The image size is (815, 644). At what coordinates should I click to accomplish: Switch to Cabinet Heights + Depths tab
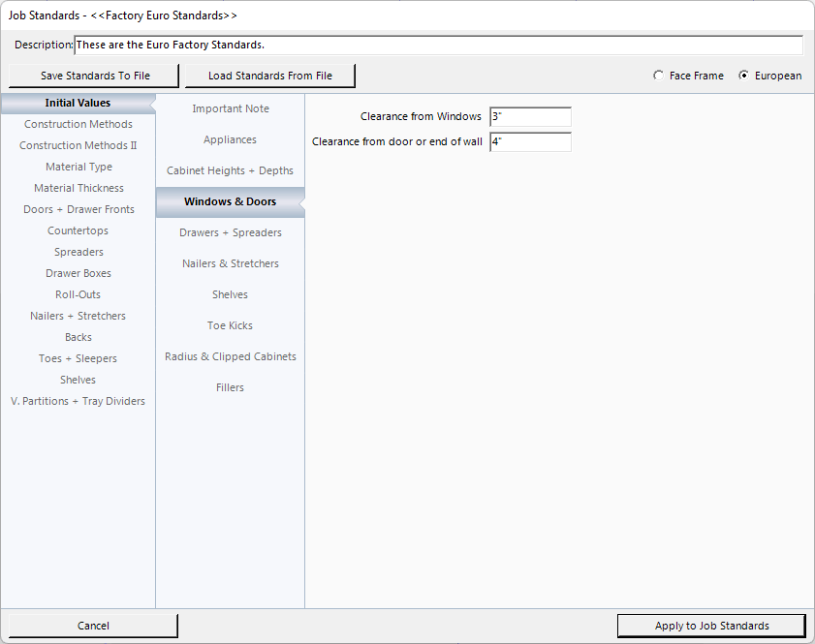pos(230,170)
